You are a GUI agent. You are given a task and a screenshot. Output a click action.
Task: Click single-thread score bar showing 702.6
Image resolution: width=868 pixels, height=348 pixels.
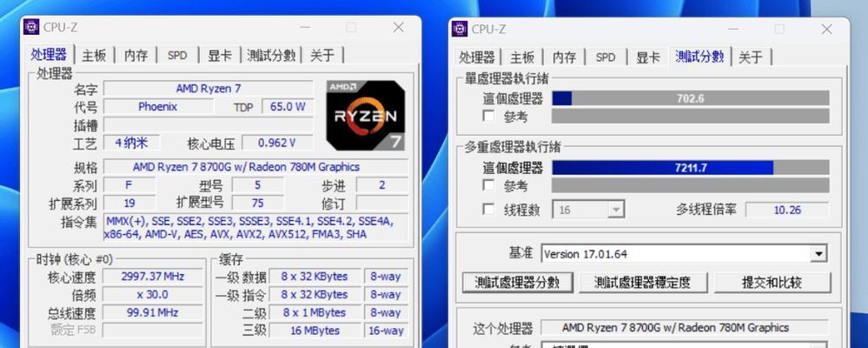(x=690, y=98)
